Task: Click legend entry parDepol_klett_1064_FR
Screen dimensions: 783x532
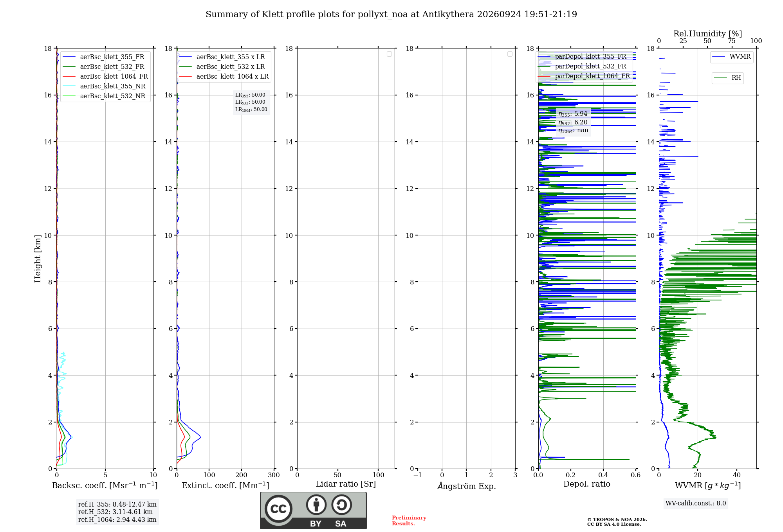Action: pos(584,76)
